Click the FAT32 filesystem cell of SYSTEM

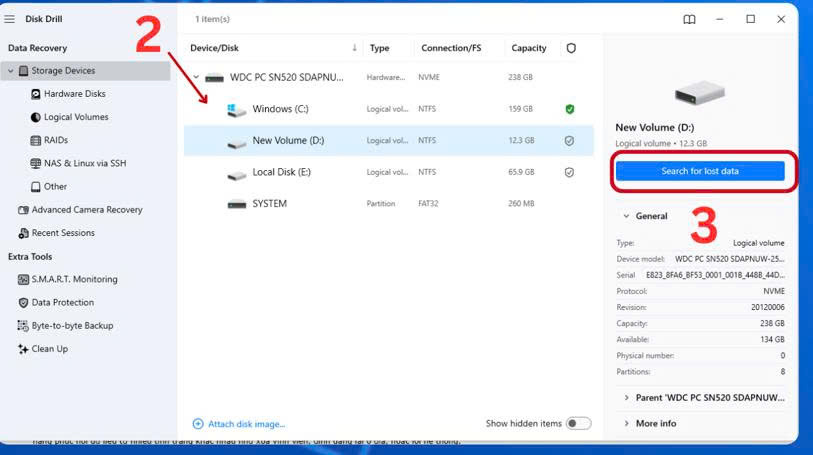coord(428,204)
